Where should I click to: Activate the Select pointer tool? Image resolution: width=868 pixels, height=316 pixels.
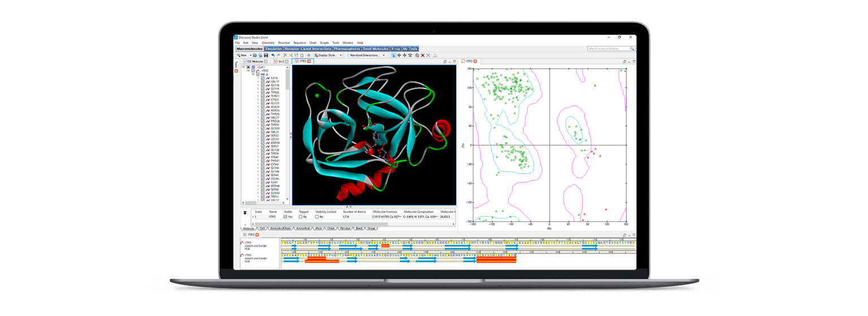pos(393,55)
